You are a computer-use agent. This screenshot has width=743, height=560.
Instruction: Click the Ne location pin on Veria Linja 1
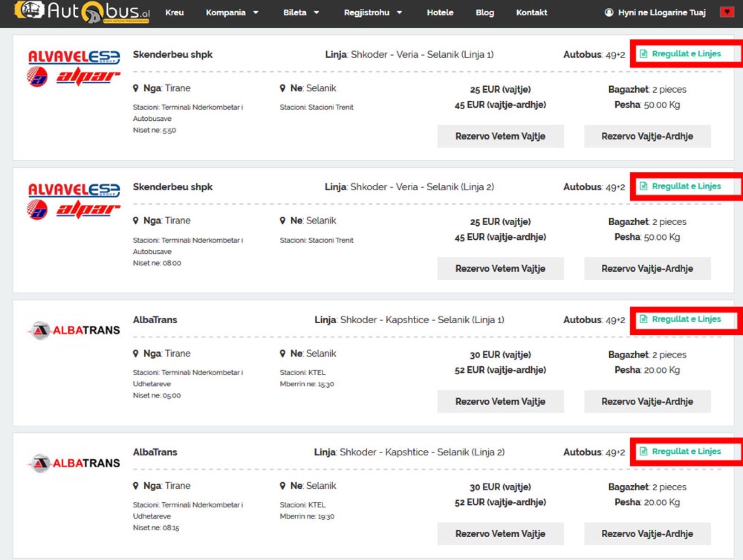(282, 88)
